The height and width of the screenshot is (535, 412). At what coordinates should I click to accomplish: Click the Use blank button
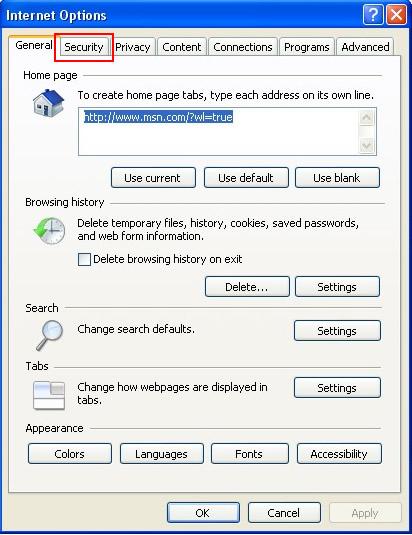click(337, 177)
